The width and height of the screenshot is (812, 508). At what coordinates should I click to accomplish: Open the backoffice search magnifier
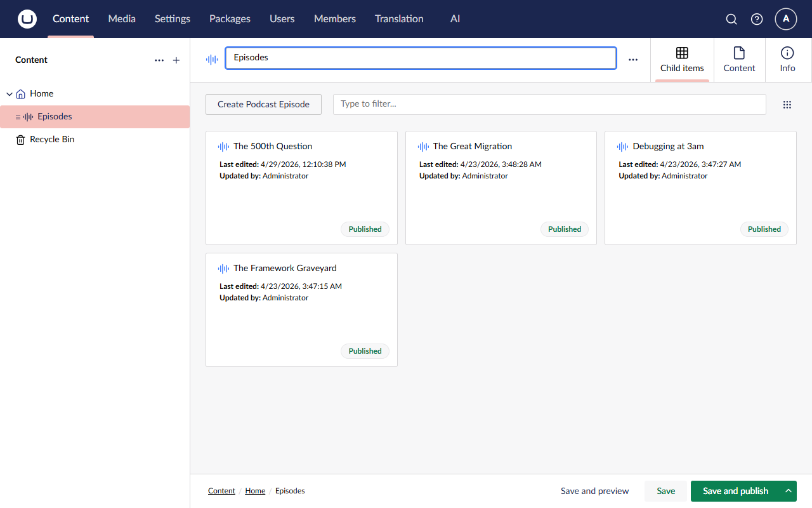point(731,19)
